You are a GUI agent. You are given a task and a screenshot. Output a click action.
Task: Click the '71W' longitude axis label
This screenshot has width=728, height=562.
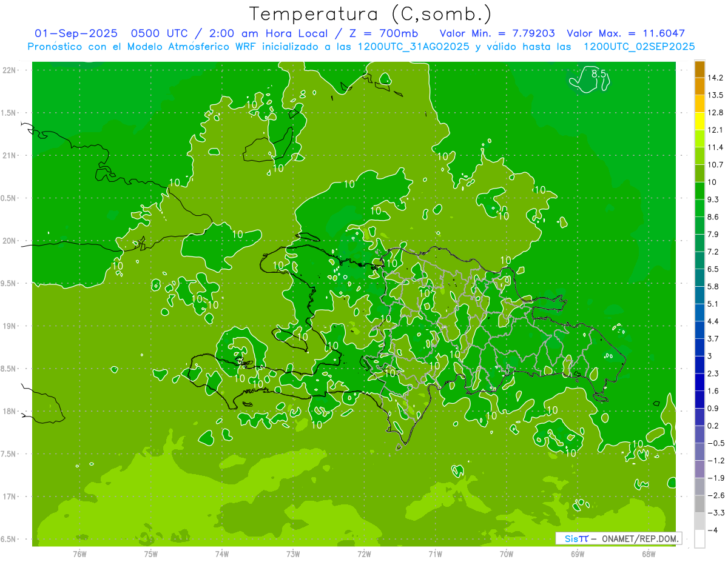tap(435, 554)
